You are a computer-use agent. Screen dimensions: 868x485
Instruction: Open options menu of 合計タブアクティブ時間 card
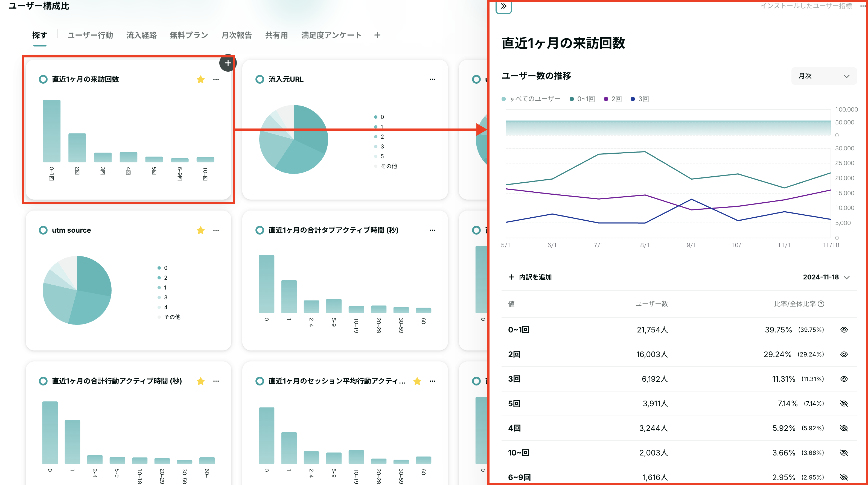(x=433, y=230)
